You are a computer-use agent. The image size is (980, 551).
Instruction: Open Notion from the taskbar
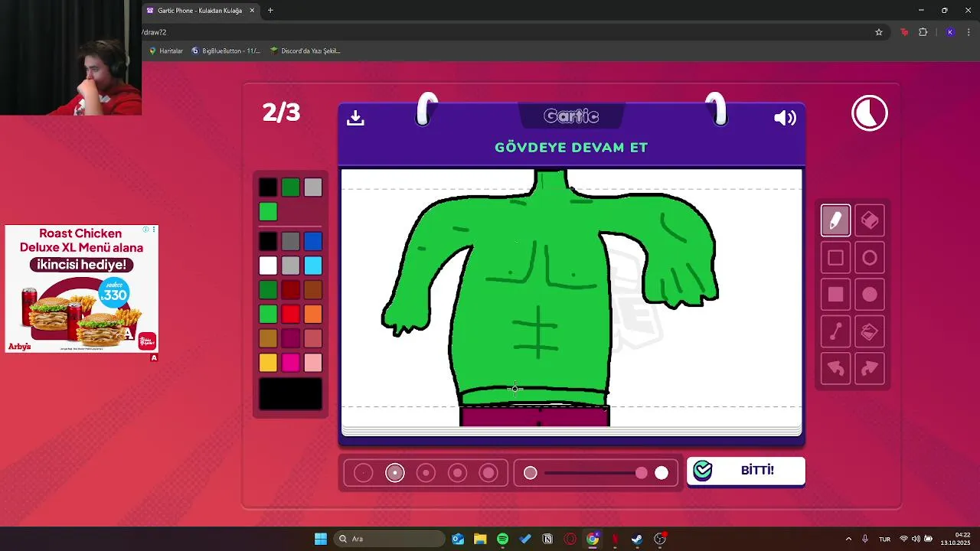pyautogui.click(x=547, y=539)
